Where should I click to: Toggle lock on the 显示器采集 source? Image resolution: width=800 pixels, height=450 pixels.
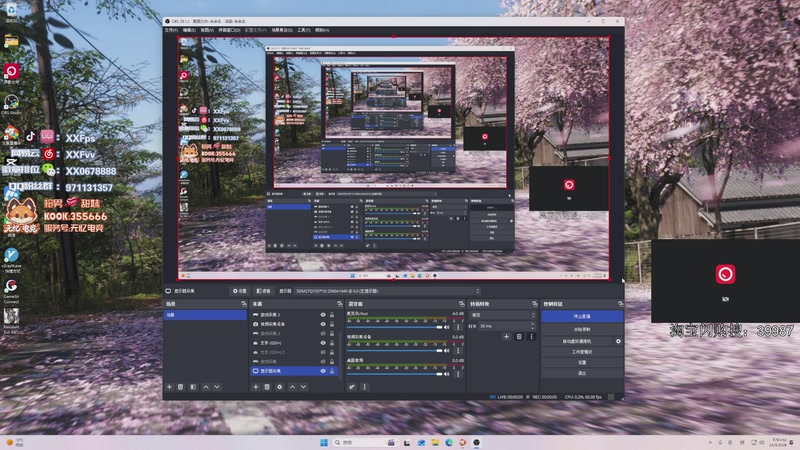pos(332,371)
